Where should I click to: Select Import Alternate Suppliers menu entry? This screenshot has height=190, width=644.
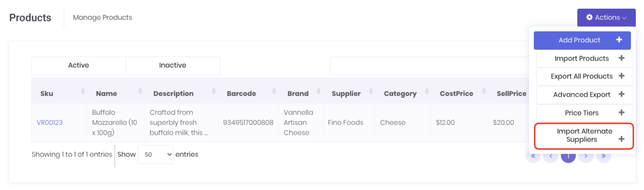[x=584, y=136]
